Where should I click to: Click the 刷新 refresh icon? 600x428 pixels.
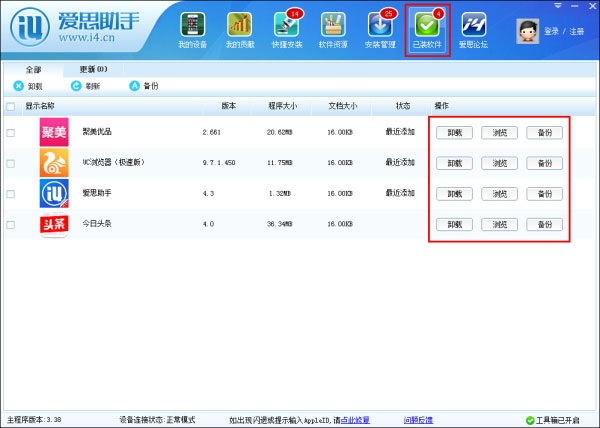(x=76, y=86)
